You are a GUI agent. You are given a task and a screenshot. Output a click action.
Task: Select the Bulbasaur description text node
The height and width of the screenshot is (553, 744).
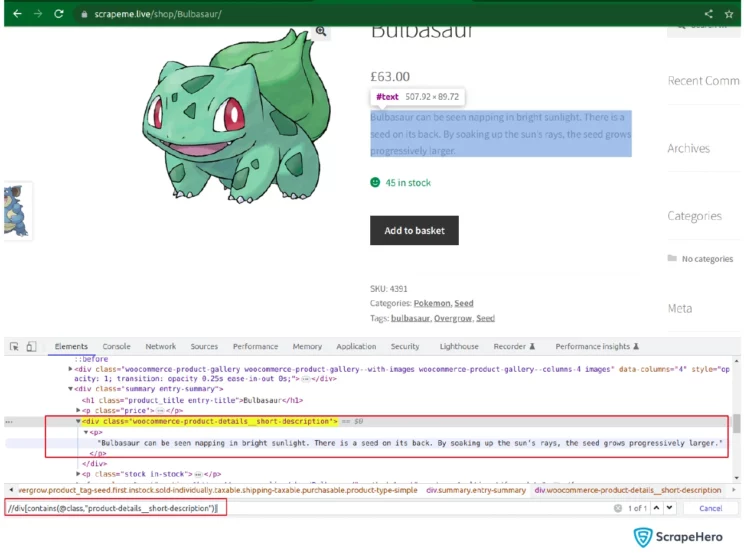409,443
